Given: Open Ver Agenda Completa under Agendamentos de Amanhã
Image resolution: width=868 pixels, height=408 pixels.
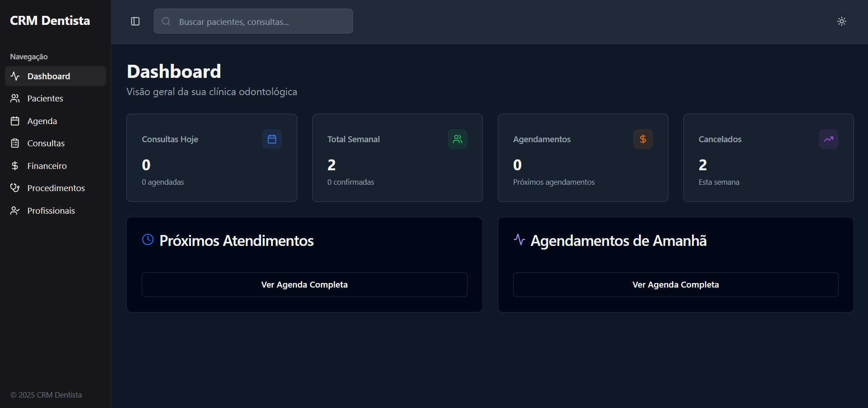Looking at the screenshot, I should click(x=675, y=284).
